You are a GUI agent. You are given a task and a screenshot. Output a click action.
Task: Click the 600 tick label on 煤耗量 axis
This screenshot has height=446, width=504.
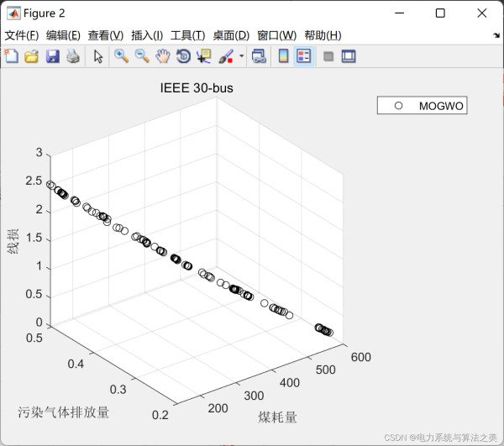pyautogui.click(x=361, y=357)
